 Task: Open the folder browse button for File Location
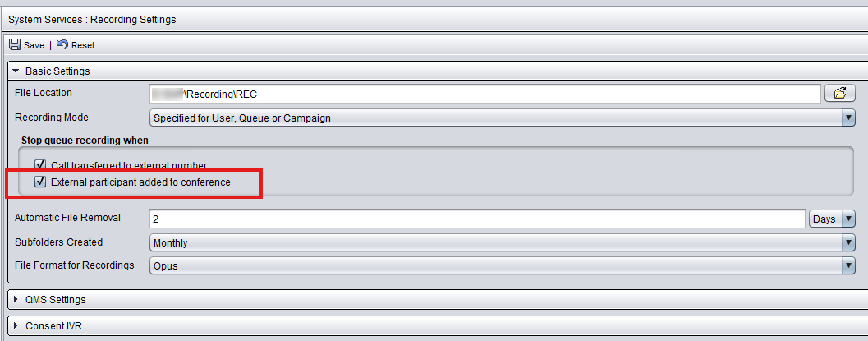click(840, 94)
